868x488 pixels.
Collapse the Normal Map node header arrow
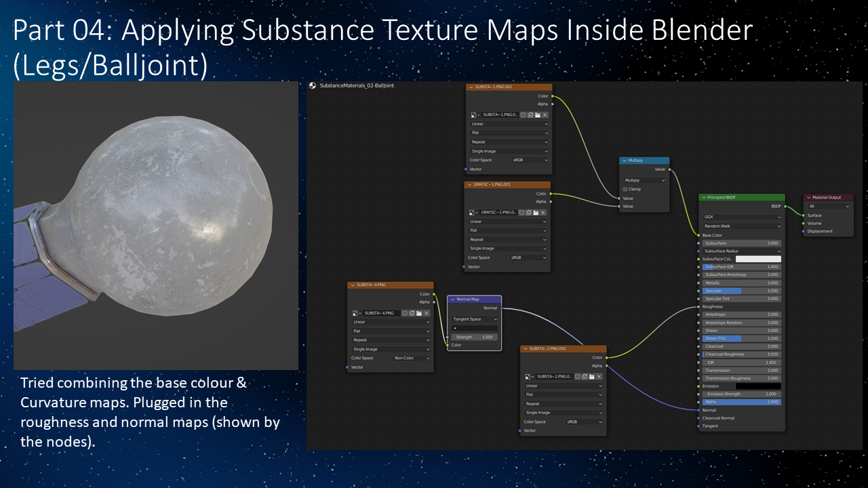pos(452,299)
